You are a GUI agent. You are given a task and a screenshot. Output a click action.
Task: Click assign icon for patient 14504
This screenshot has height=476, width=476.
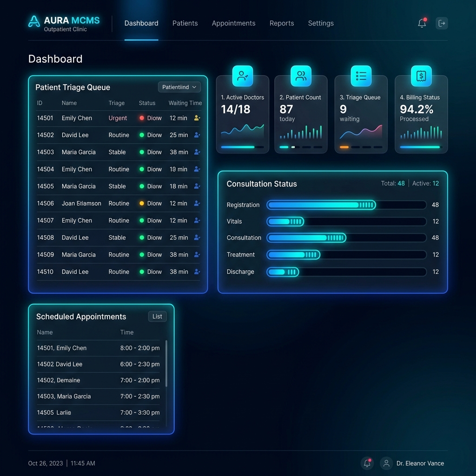197,169
